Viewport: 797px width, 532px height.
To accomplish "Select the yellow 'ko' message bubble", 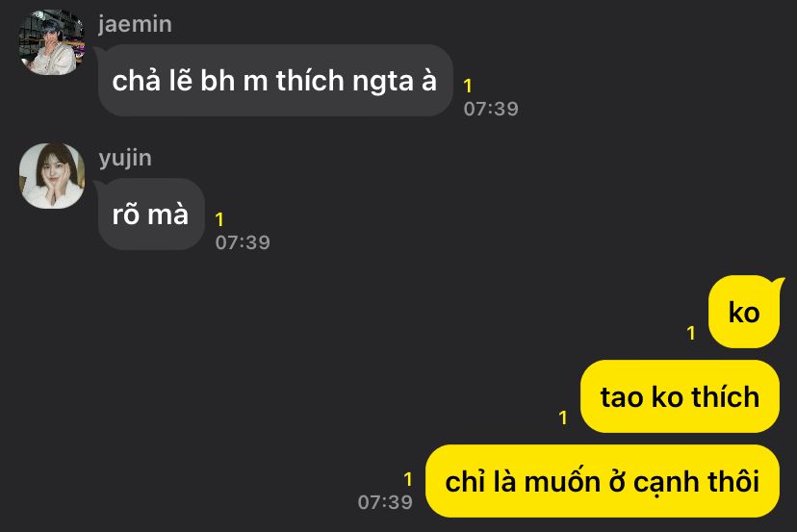I will coord(744,312).
